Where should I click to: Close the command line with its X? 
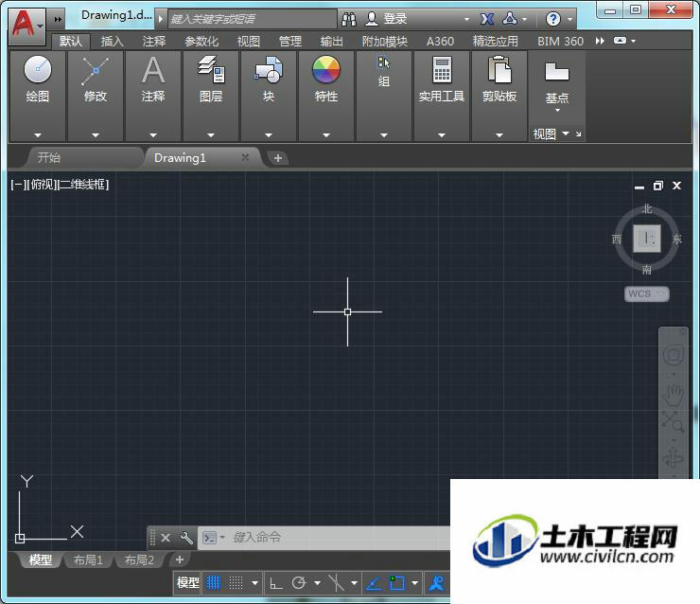click(166, 538)
